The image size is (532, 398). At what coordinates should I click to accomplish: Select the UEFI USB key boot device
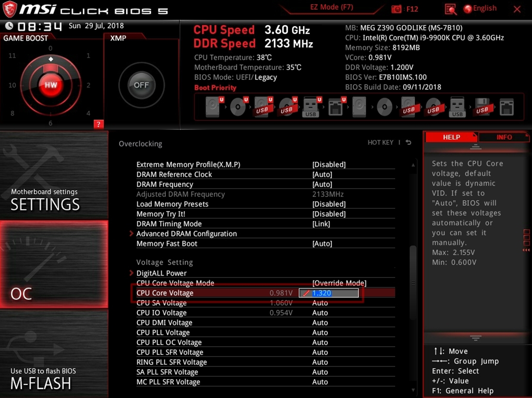pos(311,107)
